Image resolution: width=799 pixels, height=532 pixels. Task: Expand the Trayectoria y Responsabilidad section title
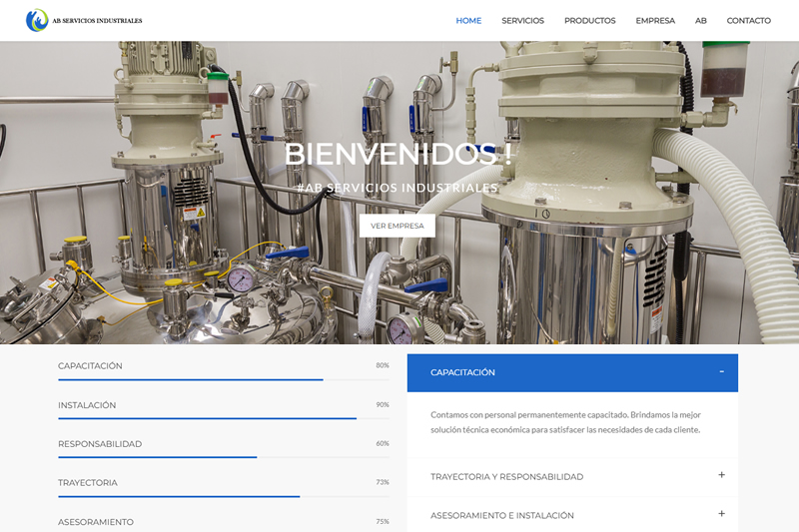click(506, 477)
